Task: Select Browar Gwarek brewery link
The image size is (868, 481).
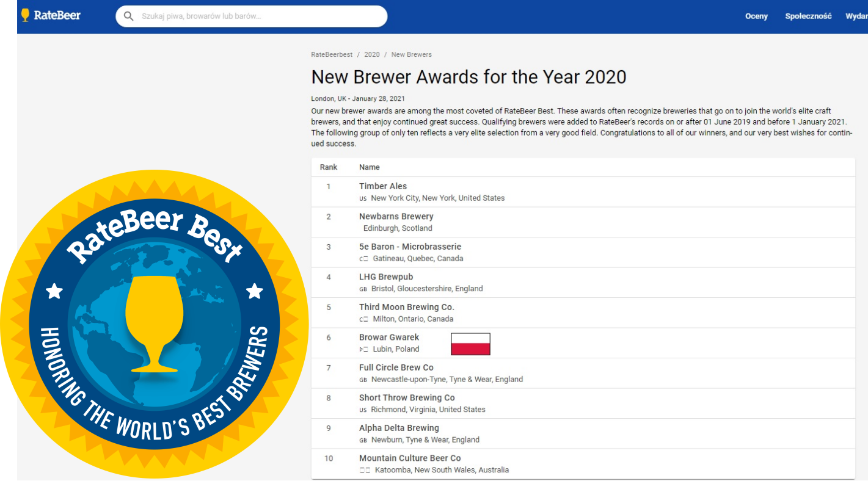Action: click(x=389, y=338)
